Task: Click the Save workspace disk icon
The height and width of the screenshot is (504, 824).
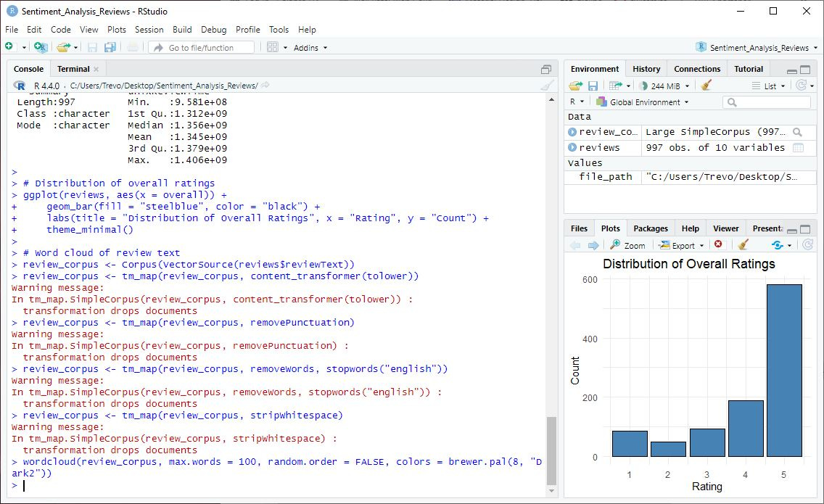Action: point(593,86)
